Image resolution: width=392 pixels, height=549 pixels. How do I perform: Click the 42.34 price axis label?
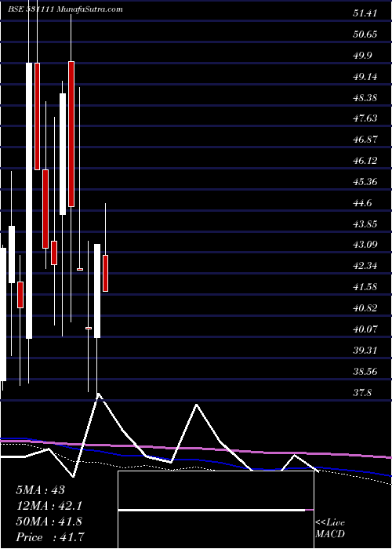[x=365, y=266]
